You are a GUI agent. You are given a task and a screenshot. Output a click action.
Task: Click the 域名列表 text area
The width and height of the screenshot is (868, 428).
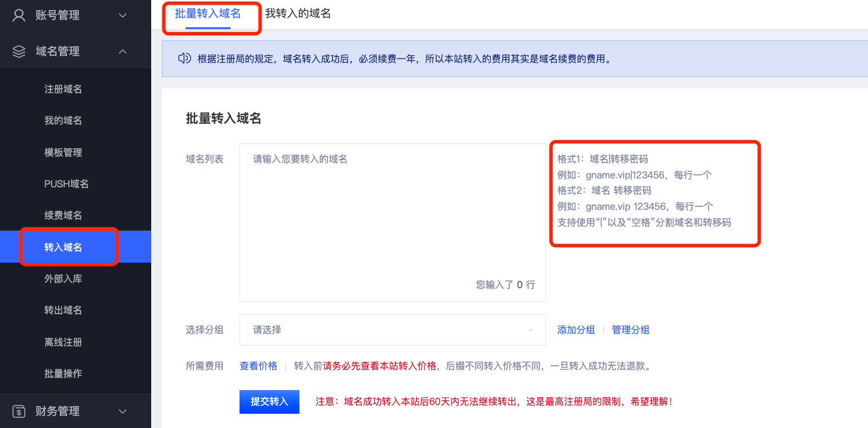click(392, 222)
